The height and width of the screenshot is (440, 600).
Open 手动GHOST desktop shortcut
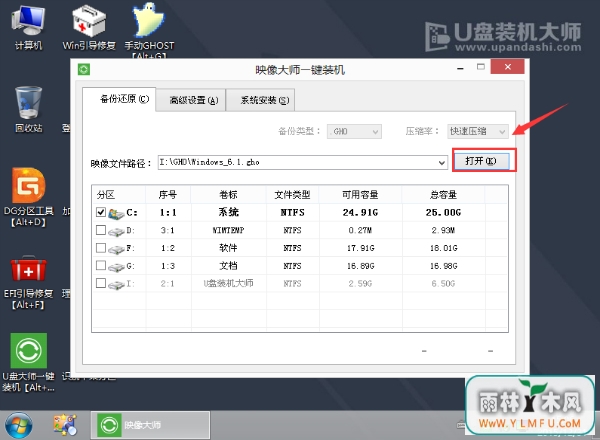(x=149, y=30)
